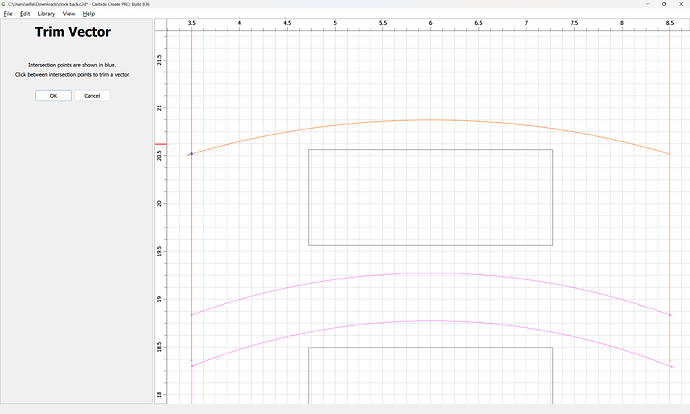Click the 6 mark on the horizontal ruler
The height and width of the screenshot is (414, 690).
tap(430, 21)
